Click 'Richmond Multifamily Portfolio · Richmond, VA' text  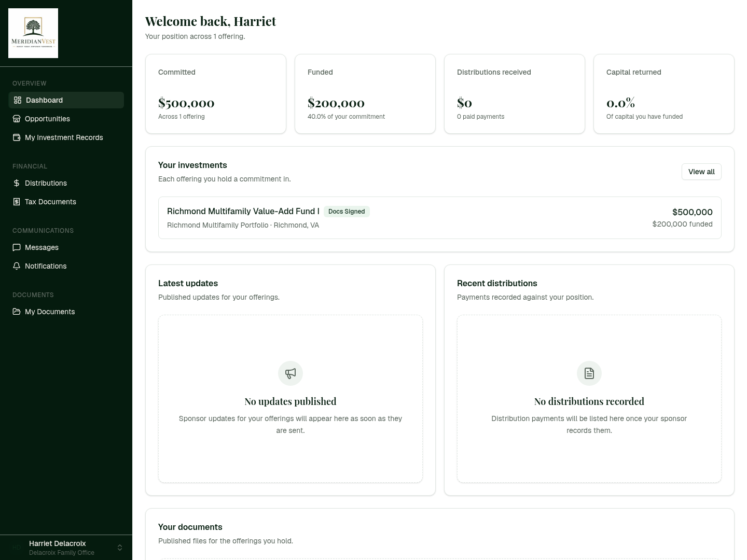(x=243, y=225)
